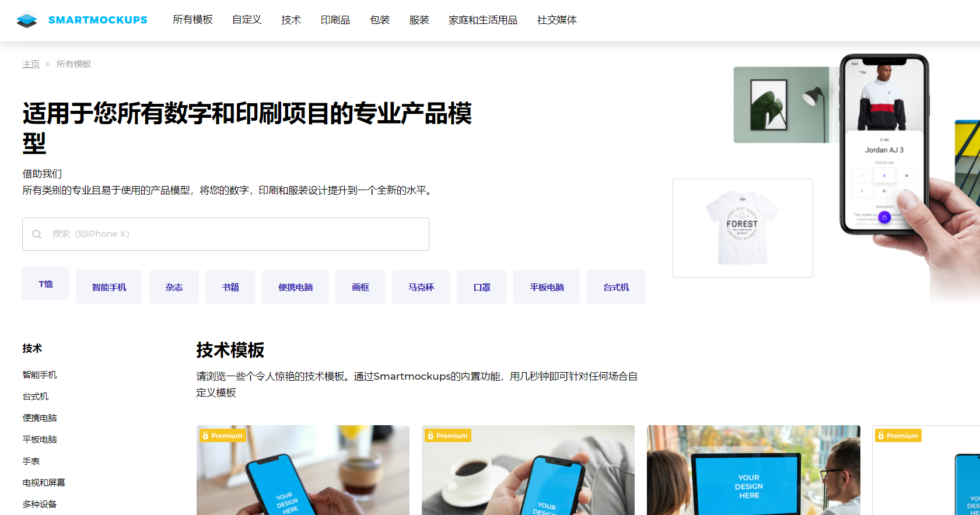Open 便携电脑 in the sidebar
Viewport: 980px width, 515px height.
pyautogui.click(x=40, y=418)
